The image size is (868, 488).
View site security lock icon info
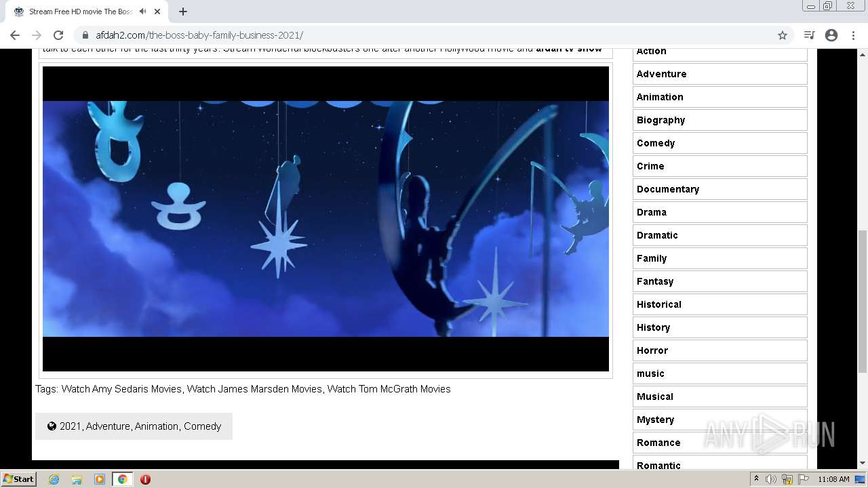point(85,35)
